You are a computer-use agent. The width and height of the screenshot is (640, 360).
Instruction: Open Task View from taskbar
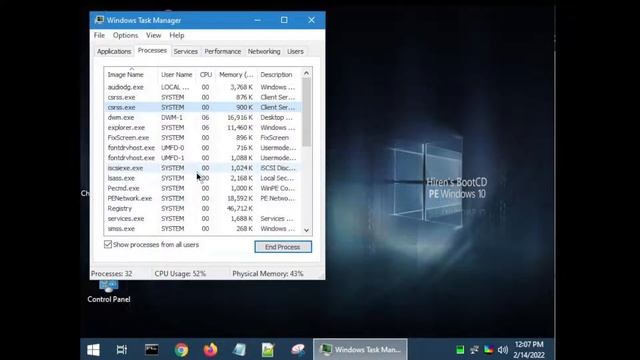122,350
